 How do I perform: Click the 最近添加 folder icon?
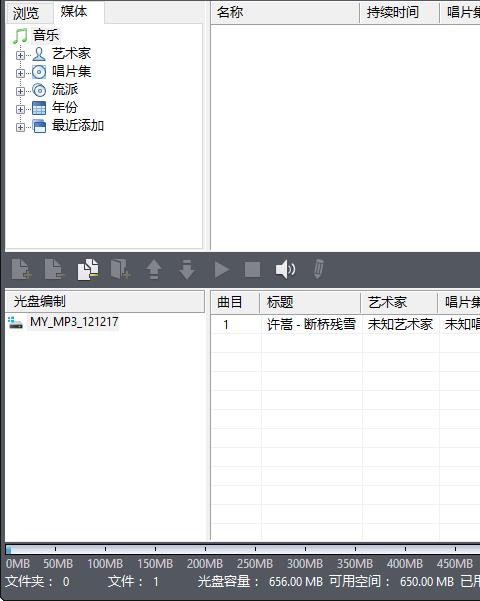[x=39, y=126]
